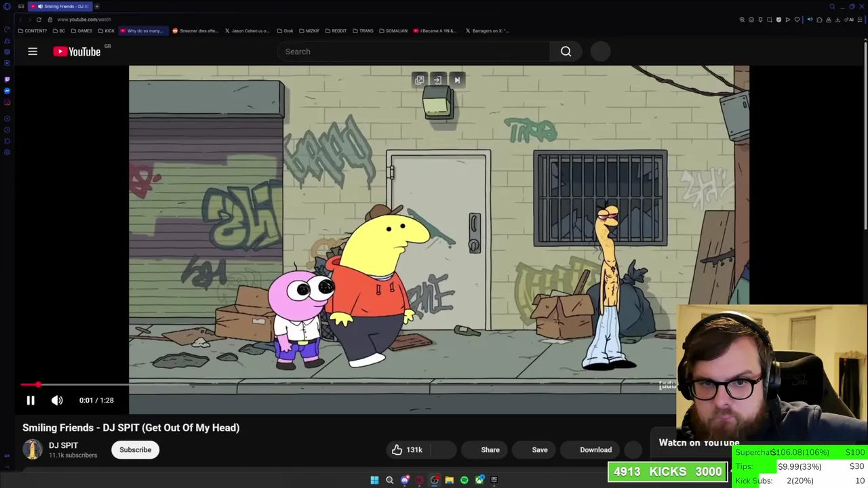This screenshot has height=488, width=868.
Task: Go to the YouTube home logo
Action: [x=77, y=52]
